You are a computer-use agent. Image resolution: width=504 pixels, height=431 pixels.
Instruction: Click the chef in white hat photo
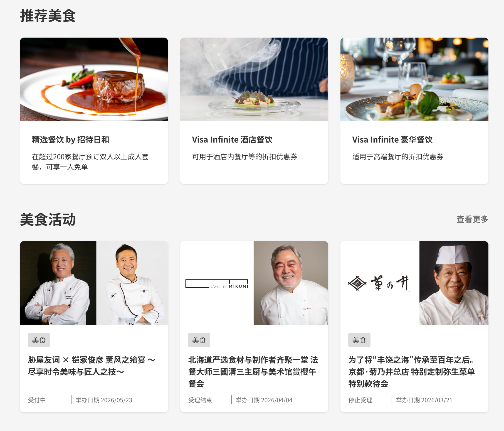tap(454, 283)
